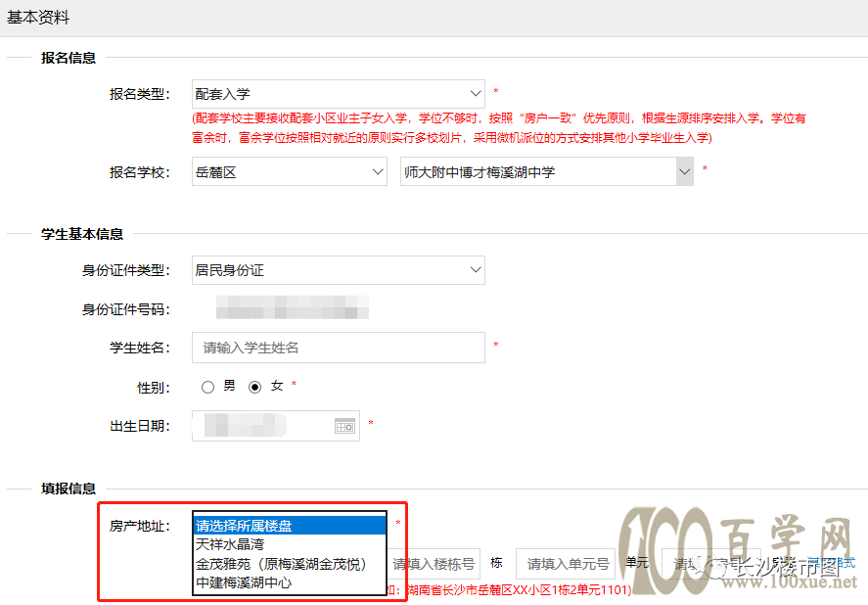868x605 pixels.
Task: Open the calendar picker for 出生日期
Action: 344,426
